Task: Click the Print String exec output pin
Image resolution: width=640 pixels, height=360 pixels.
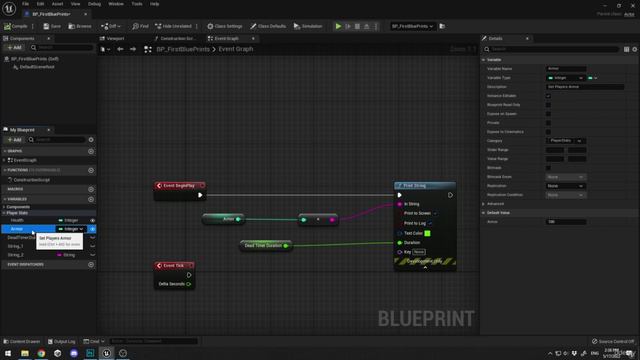Action: pyautogui.click(x=450, y=195)
